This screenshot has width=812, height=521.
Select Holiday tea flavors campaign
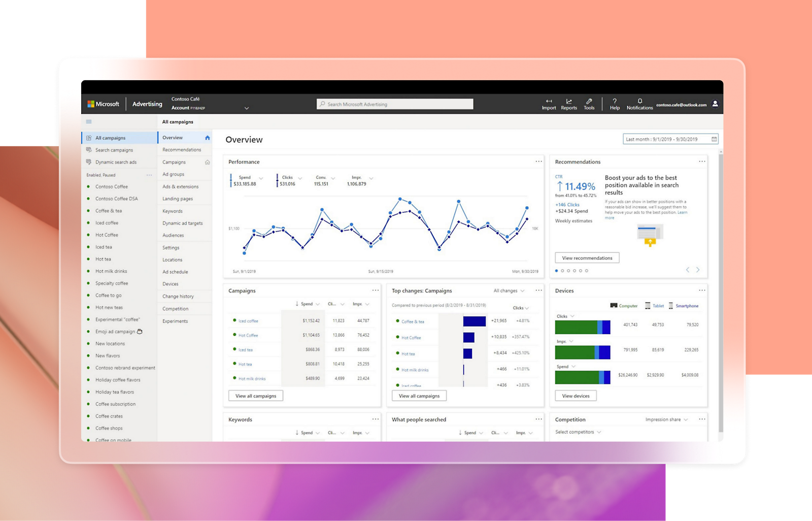115,392
